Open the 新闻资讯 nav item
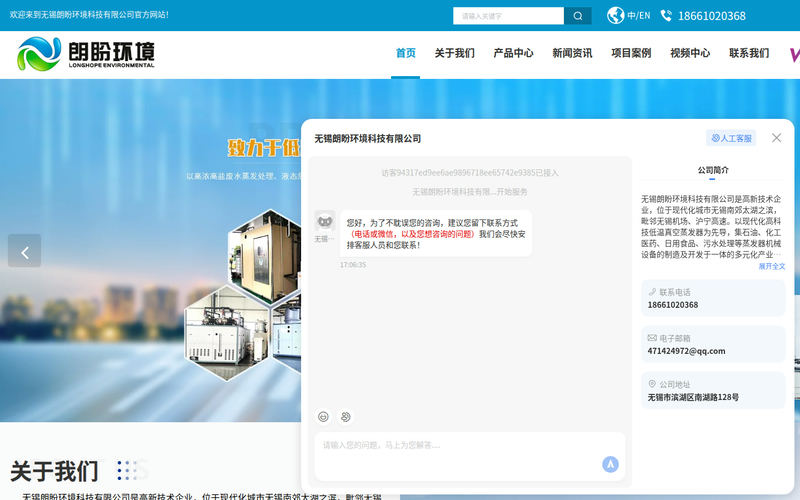 (x=572, y=53)
